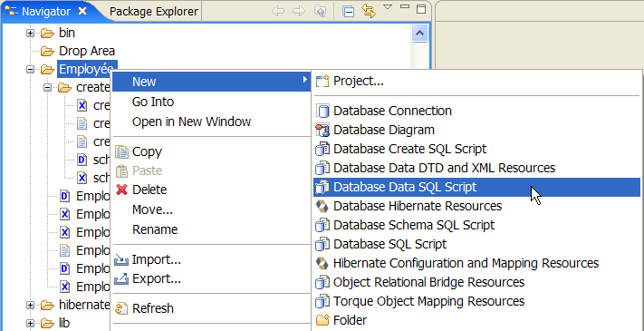
Task: Expand the lib folder node
Action: click(30, 323)
